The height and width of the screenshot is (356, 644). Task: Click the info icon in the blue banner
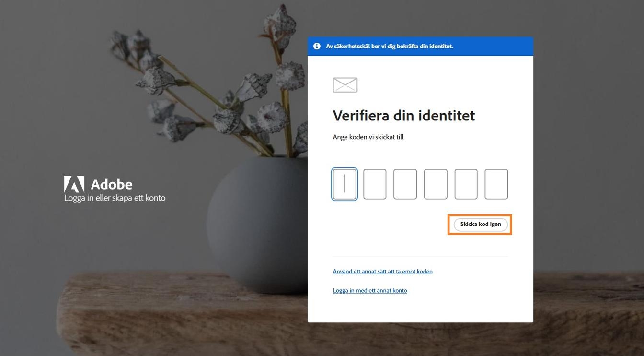[316, 46]
